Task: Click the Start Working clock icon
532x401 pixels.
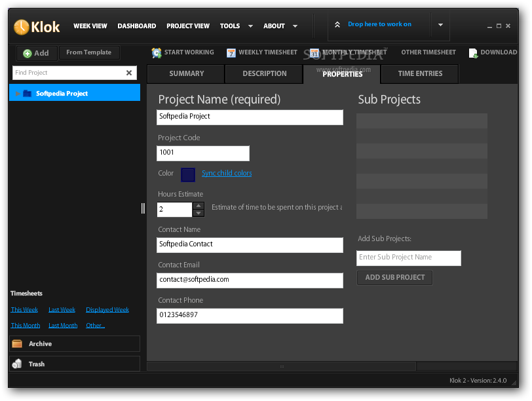Action: click(x=157, y=53)
